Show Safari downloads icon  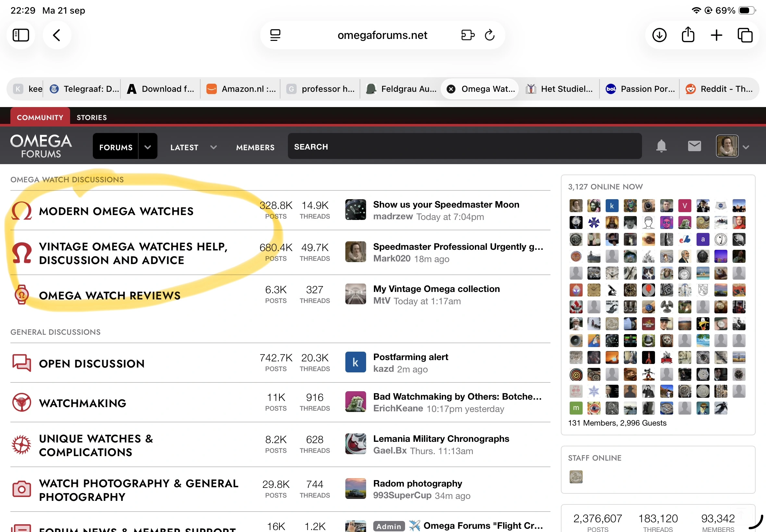pos(659,35)
